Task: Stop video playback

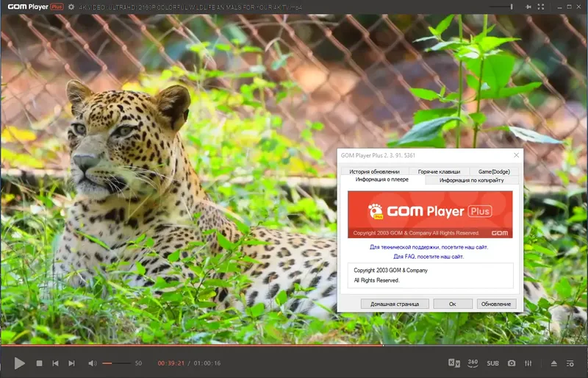Action: click(39, 363)
